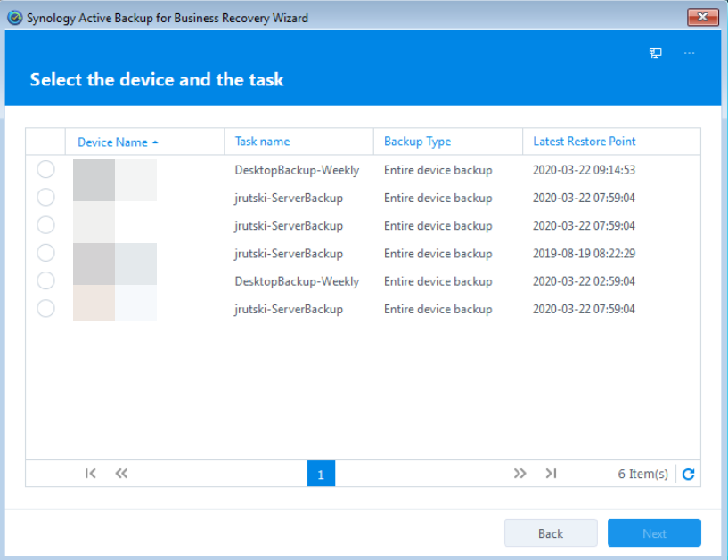Click the Device Name sort arrow indicator
728x560 pixels.
tap(155, 142)
